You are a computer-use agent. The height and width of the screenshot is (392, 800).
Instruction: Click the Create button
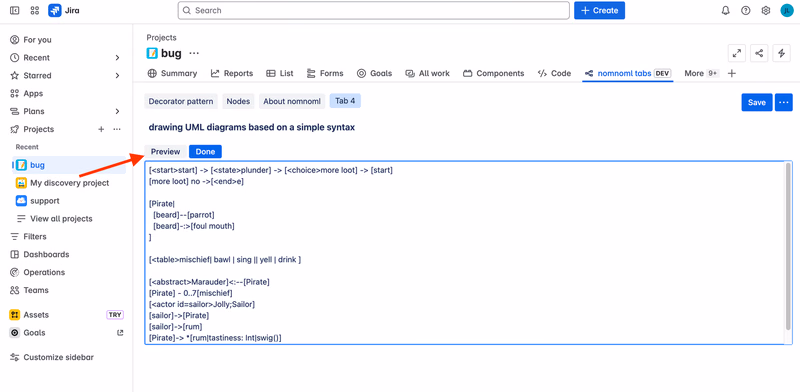(x=599, y=10)
